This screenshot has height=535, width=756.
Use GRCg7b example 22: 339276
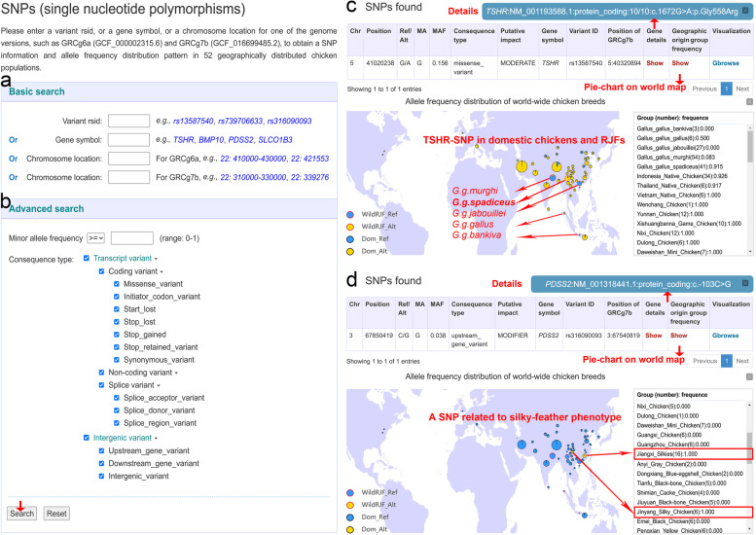(x=309, y=177)
